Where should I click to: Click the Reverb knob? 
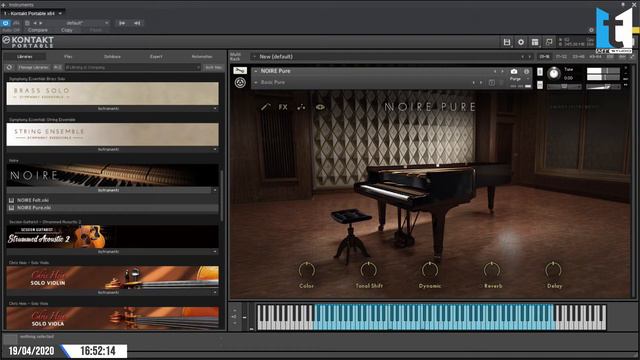pos(492,270)
